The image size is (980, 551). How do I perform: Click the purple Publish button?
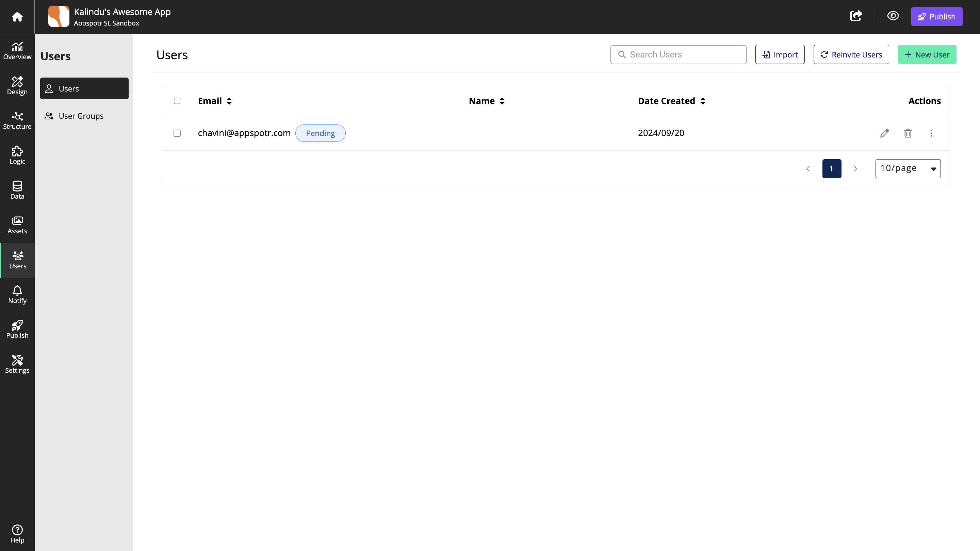tap(937, 17)
